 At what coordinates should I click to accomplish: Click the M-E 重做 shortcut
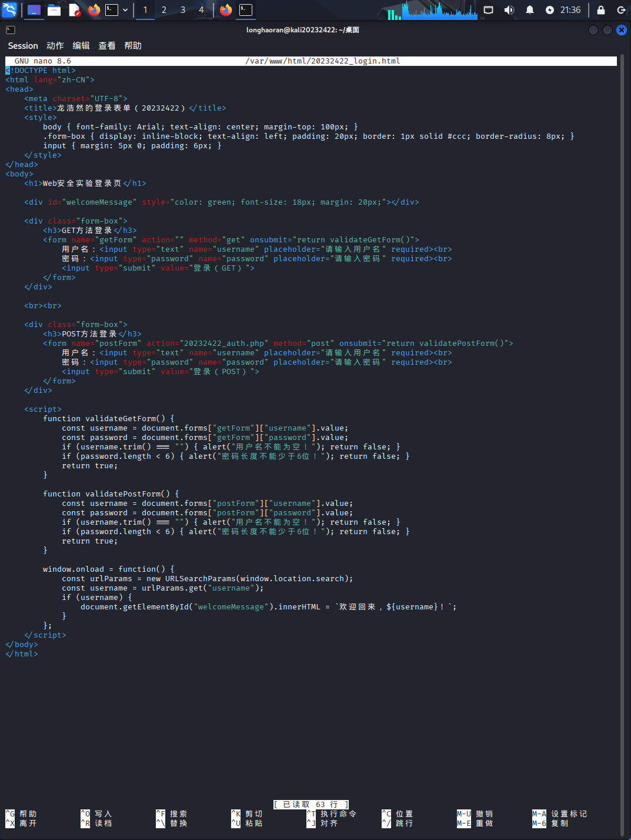[475, 824]
